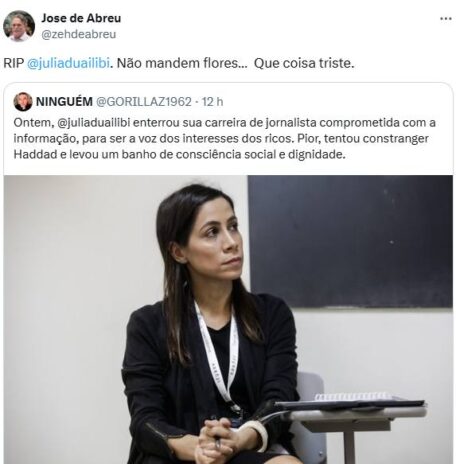
Task: Open NINGUÉM's small profile avatar
Action: (x=23, y=102)
